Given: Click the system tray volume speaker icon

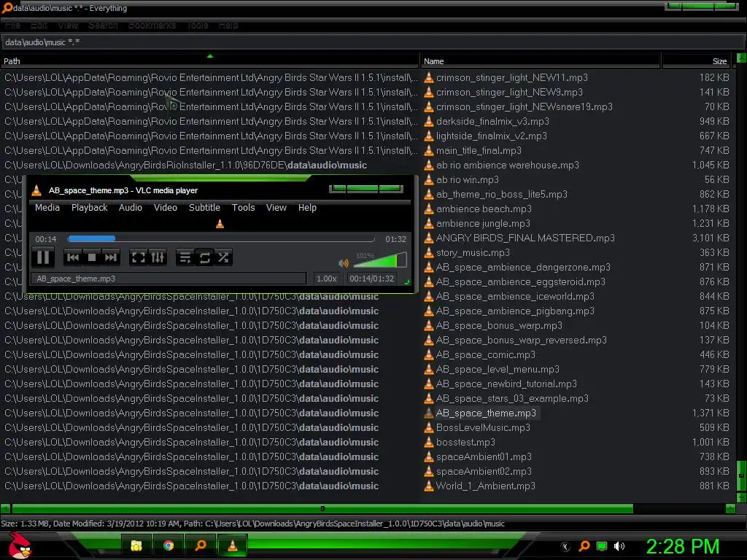Looking at the screenshot, I should (619, 546).
